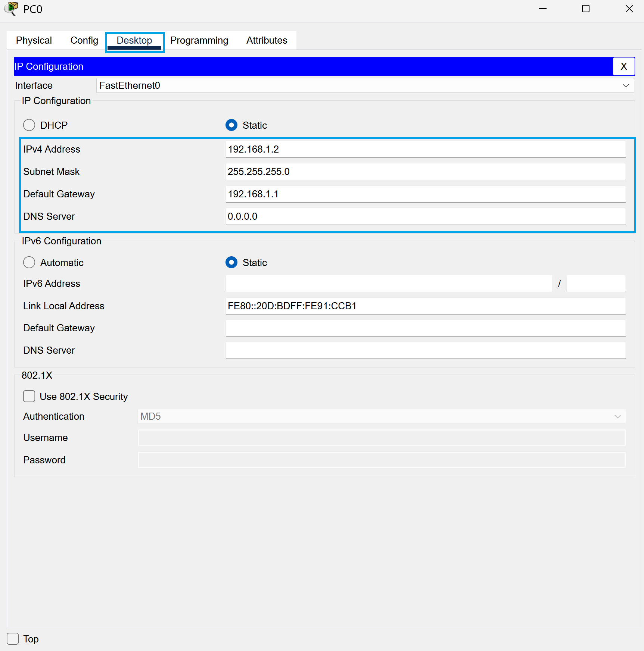Image resolution: width=644 pixels, height=651 pixels.
Task: Click the IPv4 Address field 192.168.1.2
Action: 426,149
